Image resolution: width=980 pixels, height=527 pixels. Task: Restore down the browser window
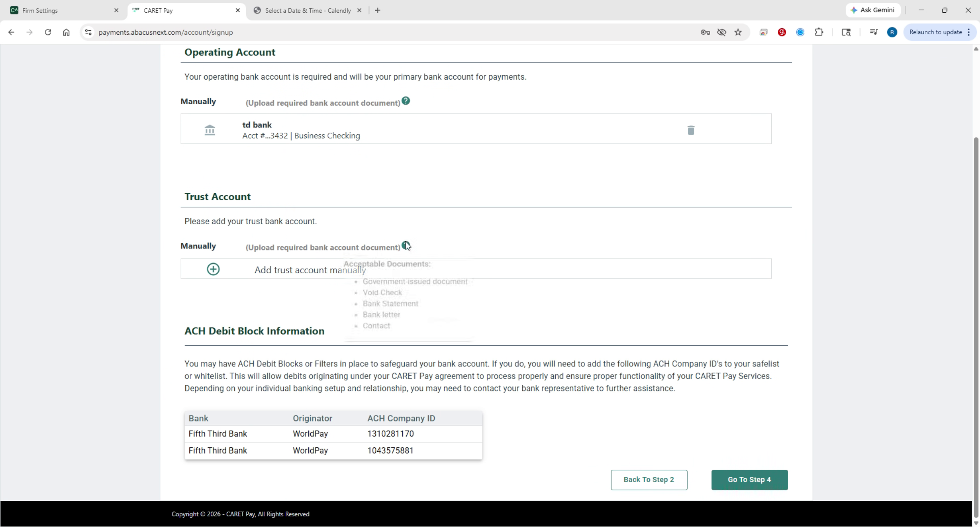[944, 10]
